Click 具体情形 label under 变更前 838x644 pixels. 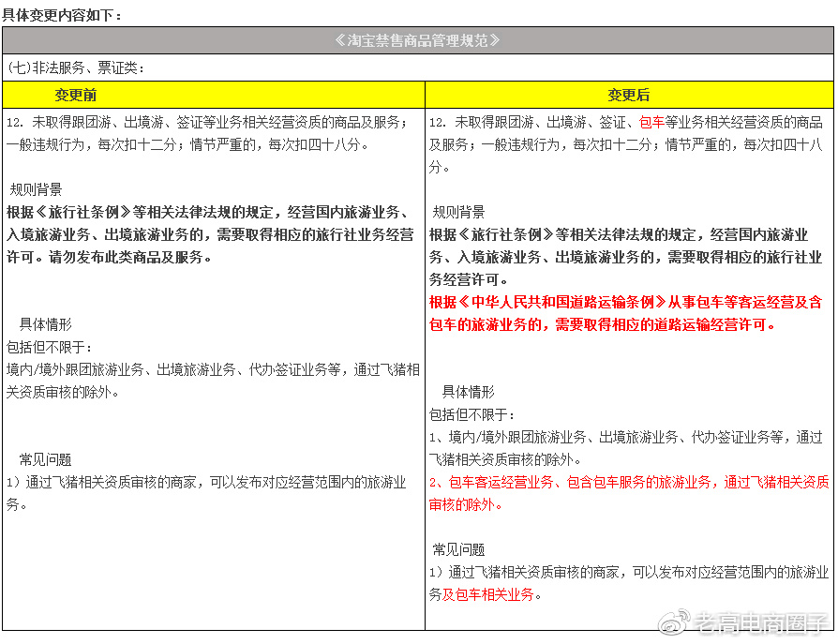(x=45, y=324)
